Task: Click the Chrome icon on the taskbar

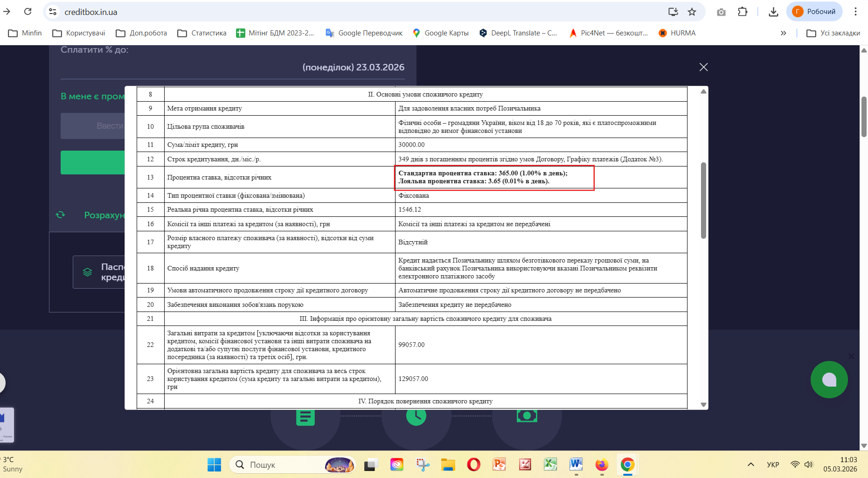Action: click(627, 464)
